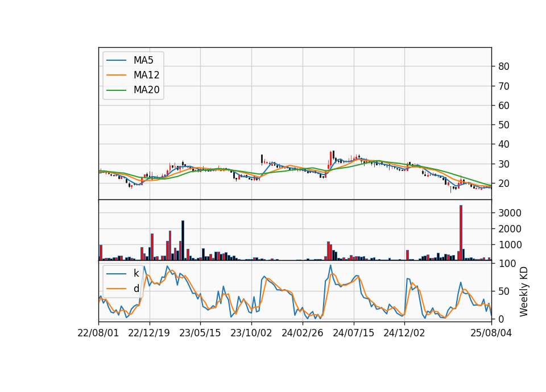Click the tallest red volume bar above 3000
The width and height of the screenshot is (546, 392).
point(461,233)
